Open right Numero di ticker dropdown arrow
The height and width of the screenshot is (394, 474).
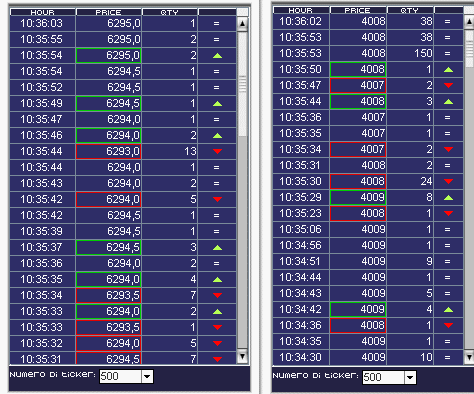(x=410, y=377)
